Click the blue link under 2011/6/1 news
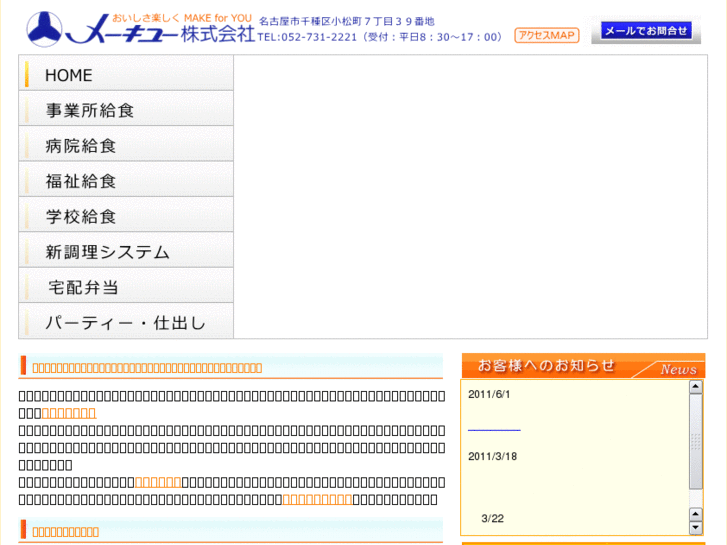The height and width of the screenshot is (545, 727). 494,429
